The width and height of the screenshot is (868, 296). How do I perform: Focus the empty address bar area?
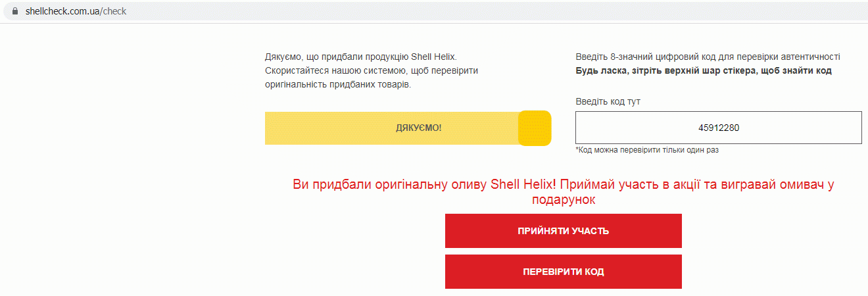pyautogui.click(x=493, y=12)
